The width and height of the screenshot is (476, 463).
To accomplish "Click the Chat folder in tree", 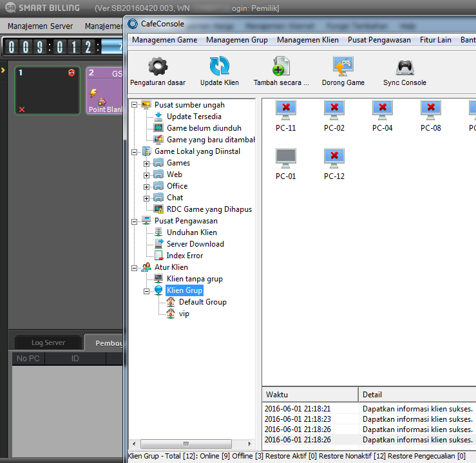I will click(175, 198).
